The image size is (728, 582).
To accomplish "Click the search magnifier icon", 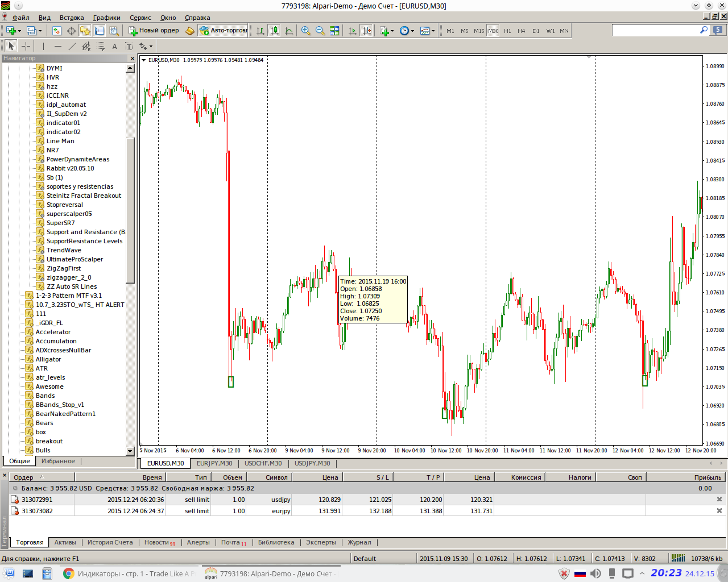I will tap(704, 30).
